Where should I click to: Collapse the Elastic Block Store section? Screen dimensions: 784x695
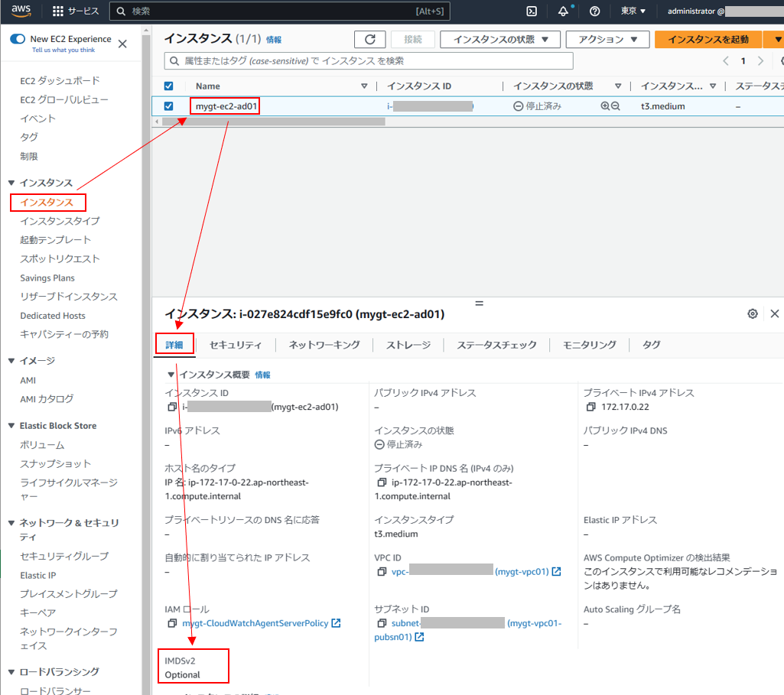click(11, 426)
